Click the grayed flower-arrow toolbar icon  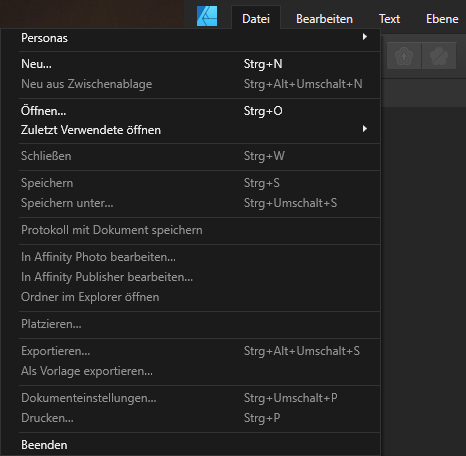(x=404, y=56)
